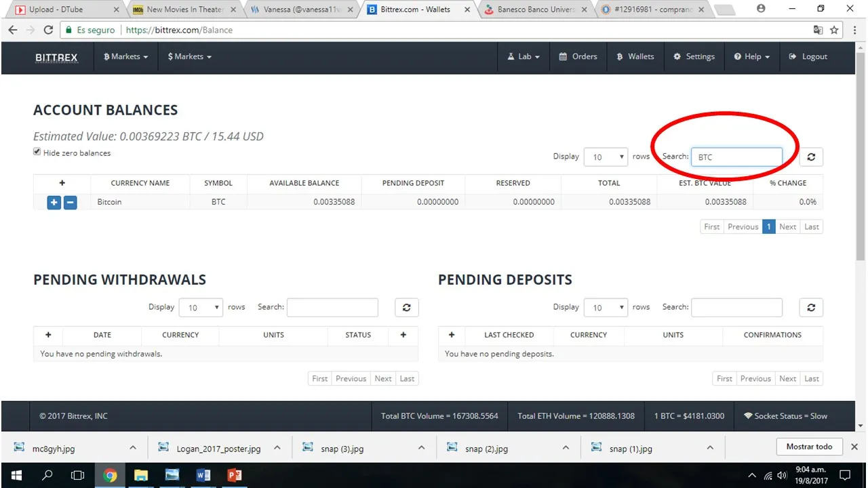Open pending withdrawals rows display dropdown

(201, 308)
